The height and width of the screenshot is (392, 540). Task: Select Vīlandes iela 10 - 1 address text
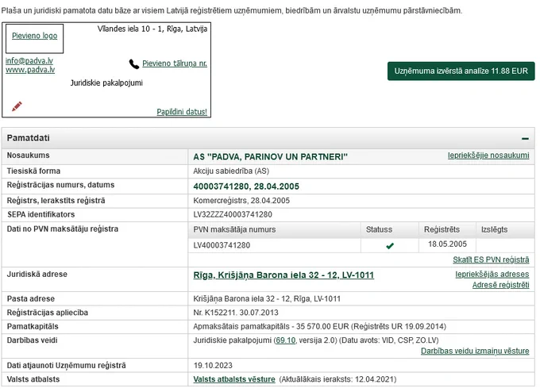click(x=152, y=29)
